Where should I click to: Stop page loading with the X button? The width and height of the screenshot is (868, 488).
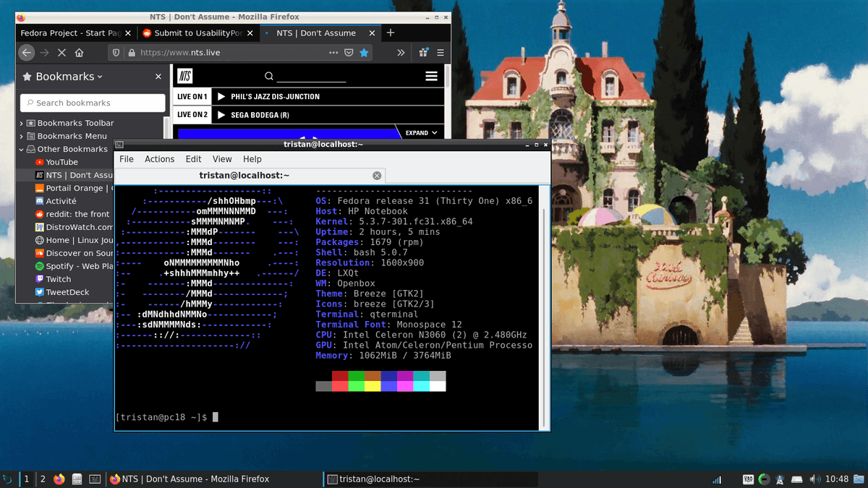coord(61,53)
